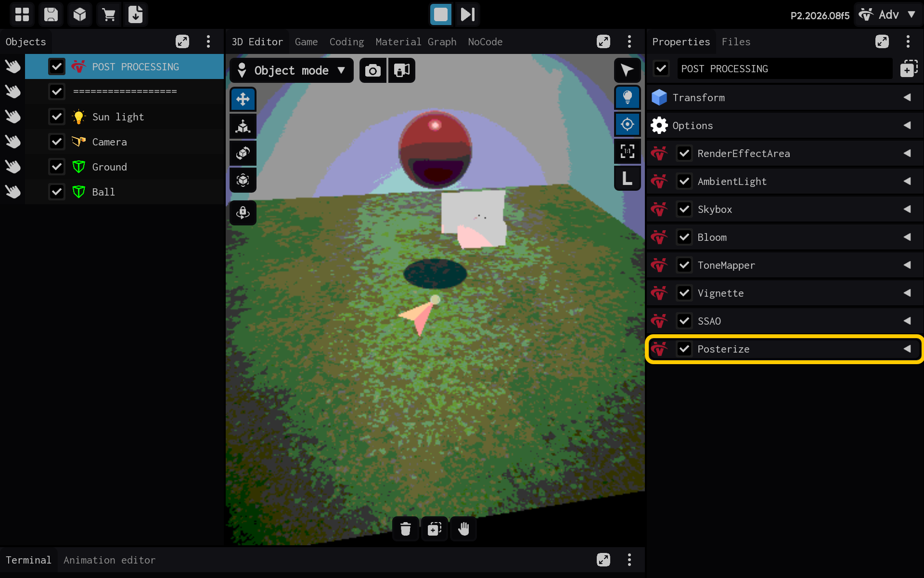This screenshot has width=924, height=578.
Task: Maximize the Terminal panel
Action: 603,560
